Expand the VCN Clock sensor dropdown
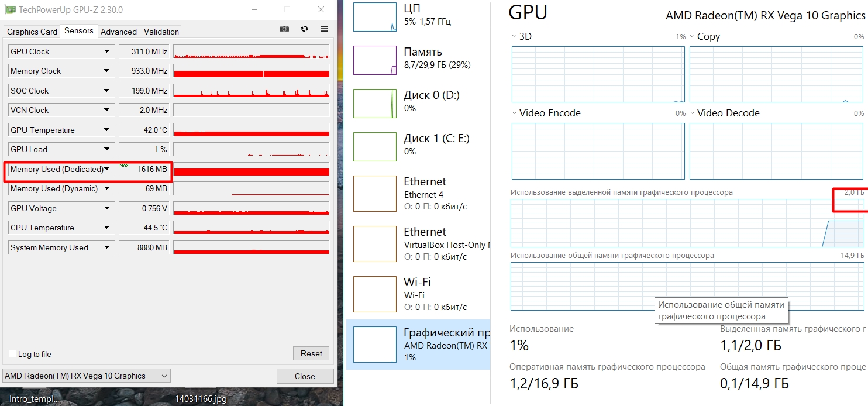The height and width of the screenshot is (406, 868). point(106,110)
